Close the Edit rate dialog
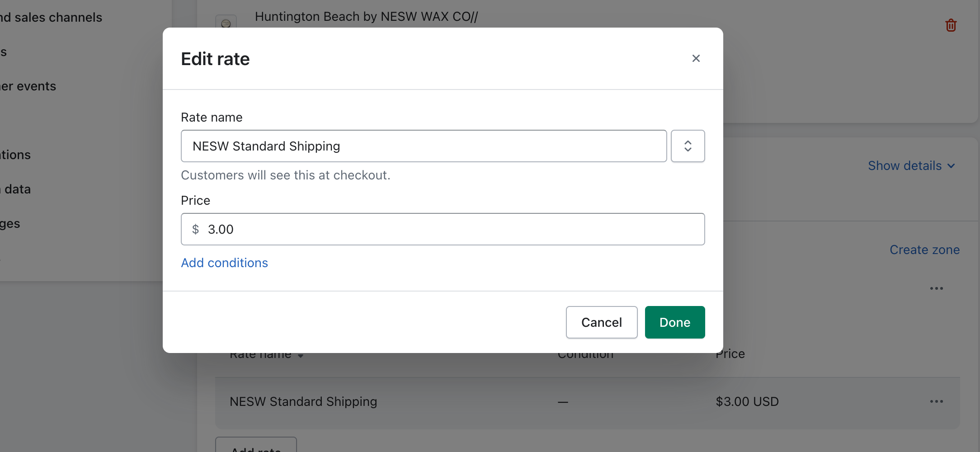The image size is (980, 452). [x=696, y=58]
